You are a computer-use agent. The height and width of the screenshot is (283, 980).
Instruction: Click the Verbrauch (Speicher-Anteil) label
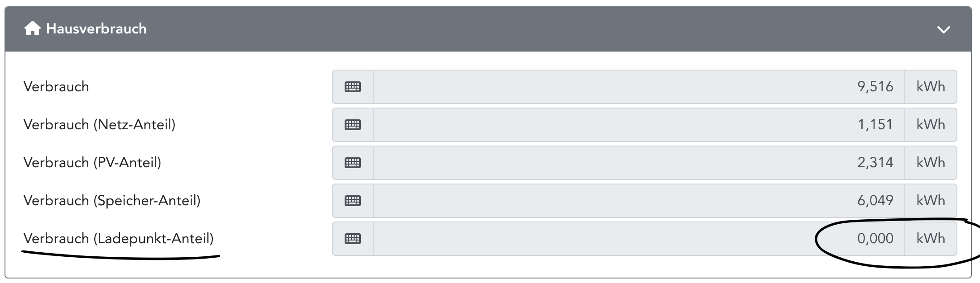(x=112, y=201)
